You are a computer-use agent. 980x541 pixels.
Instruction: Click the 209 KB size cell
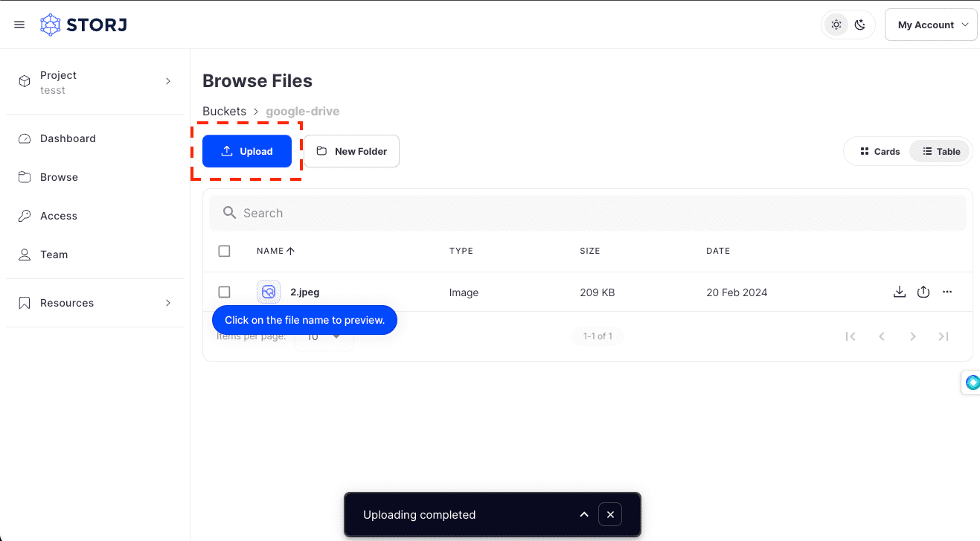[598, 292]
